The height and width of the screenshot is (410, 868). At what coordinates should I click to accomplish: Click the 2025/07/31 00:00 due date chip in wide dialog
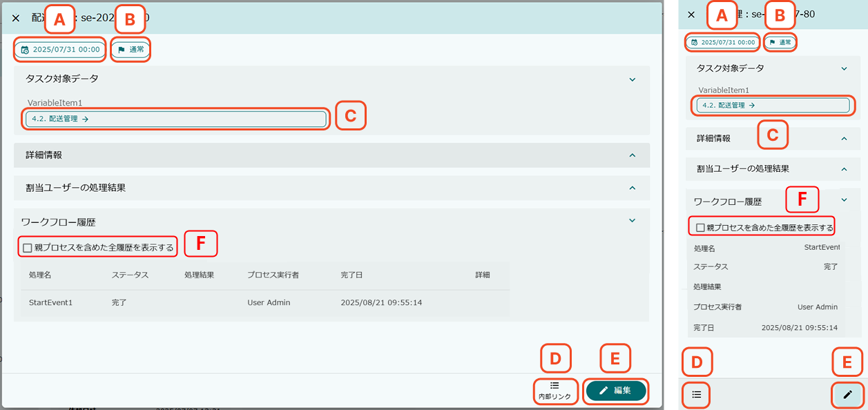tap(60, 50)
